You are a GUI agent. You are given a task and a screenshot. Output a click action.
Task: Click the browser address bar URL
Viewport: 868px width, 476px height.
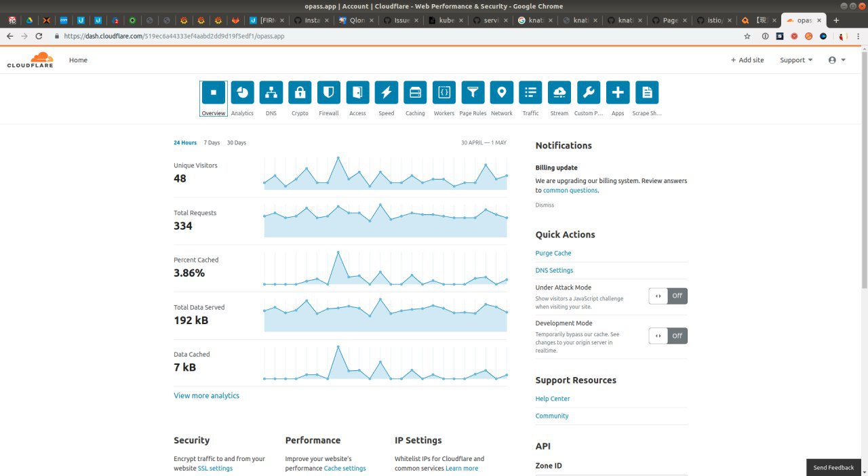pos(174,36)
